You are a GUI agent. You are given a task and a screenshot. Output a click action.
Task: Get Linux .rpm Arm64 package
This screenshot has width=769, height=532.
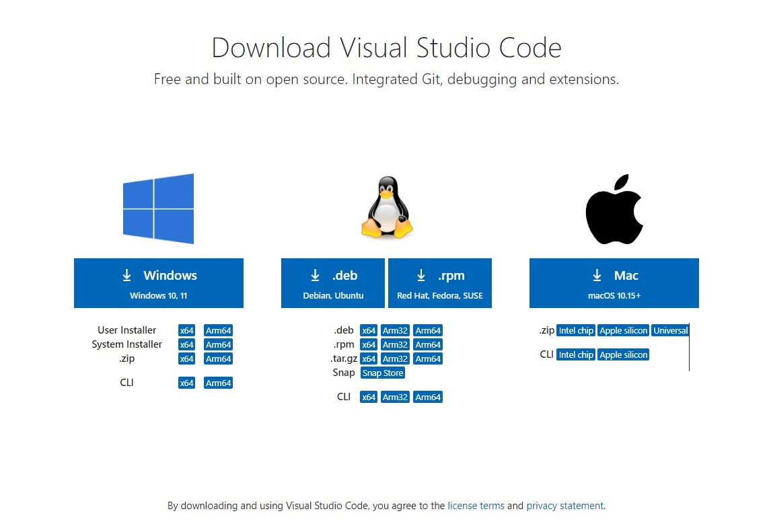[x=428, y=345]
